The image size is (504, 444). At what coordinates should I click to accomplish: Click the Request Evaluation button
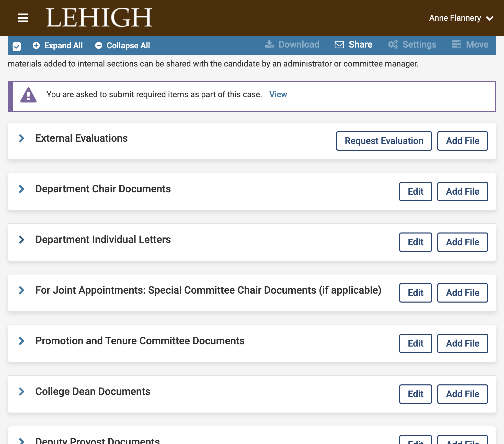pyautogui.click(x=384, y=141)
